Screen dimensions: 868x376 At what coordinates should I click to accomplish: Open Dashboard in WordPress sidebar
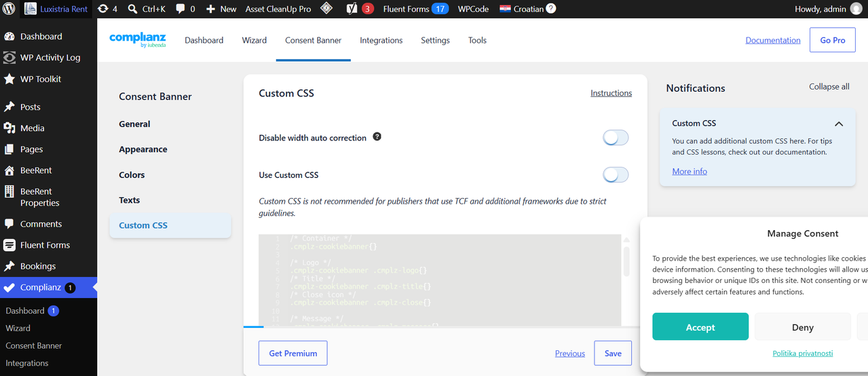pos(48,37)
